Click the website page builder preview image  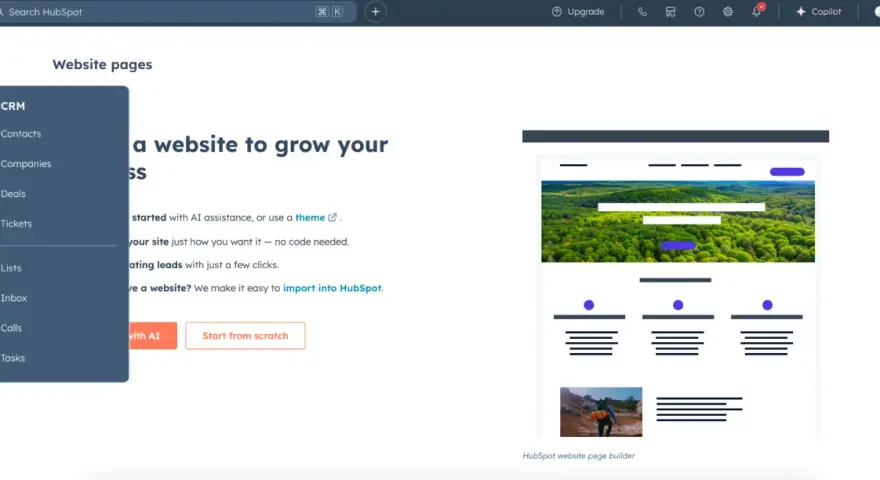676,285
